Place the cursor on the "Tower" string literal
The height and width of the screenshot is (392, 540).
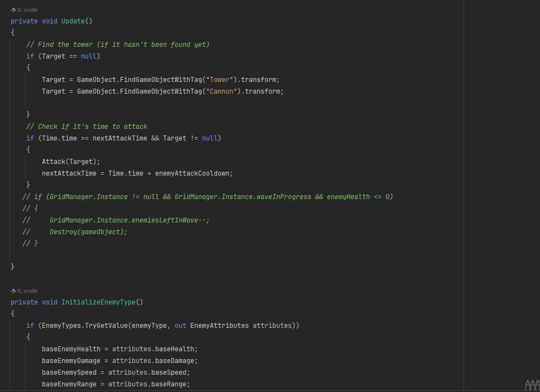point(219,80)
